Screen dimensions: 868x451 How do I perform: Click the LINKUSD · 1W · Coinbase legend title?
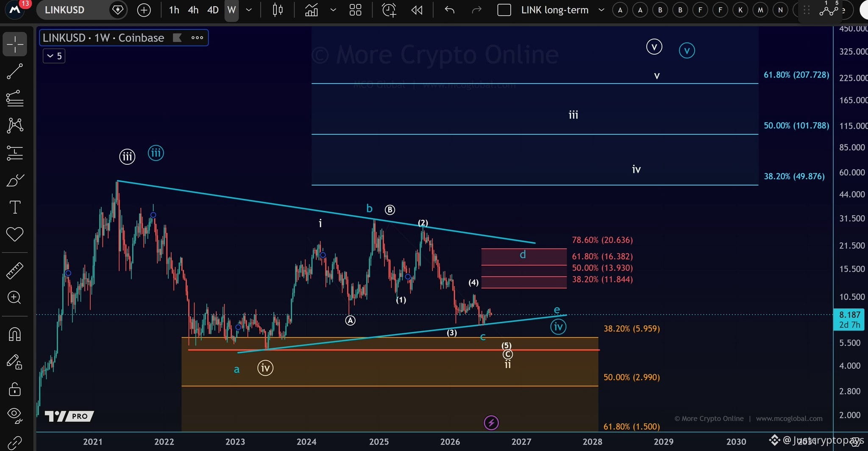(x=103, y=38)
